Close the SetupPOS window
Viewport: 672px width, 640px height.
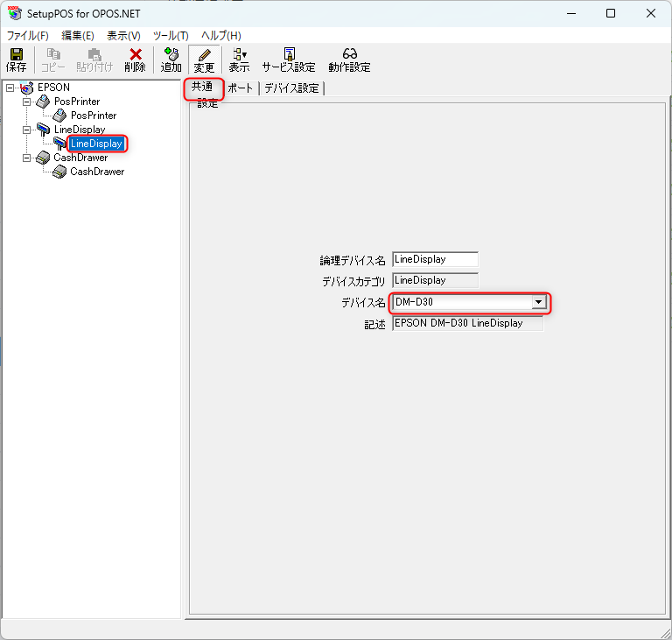click(651, 13)
